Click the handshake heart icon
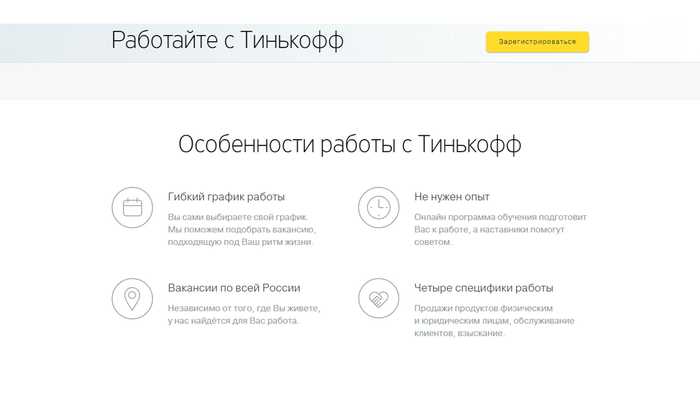700x393 pixels. click(x=379, y=298)
